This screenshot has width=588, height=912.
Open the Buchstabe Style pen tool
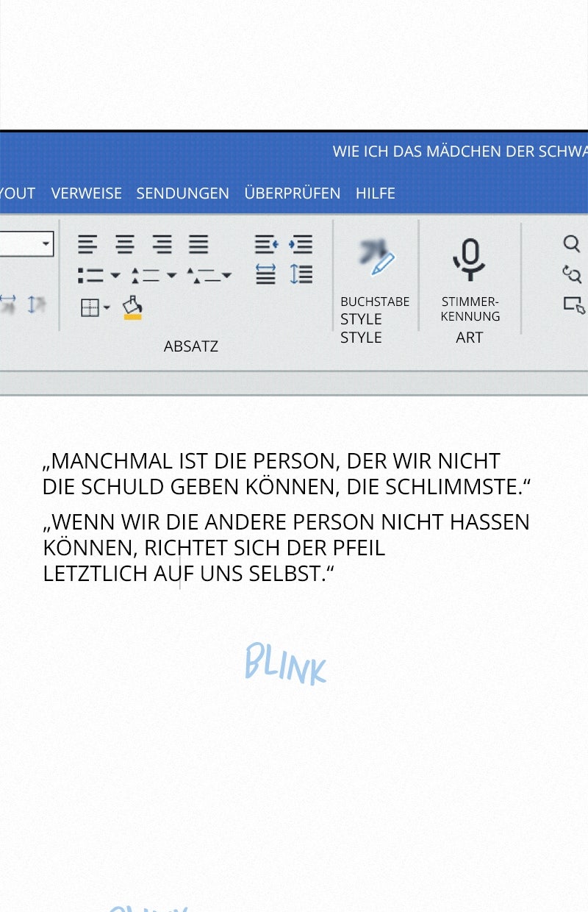[x=379, y=259]
